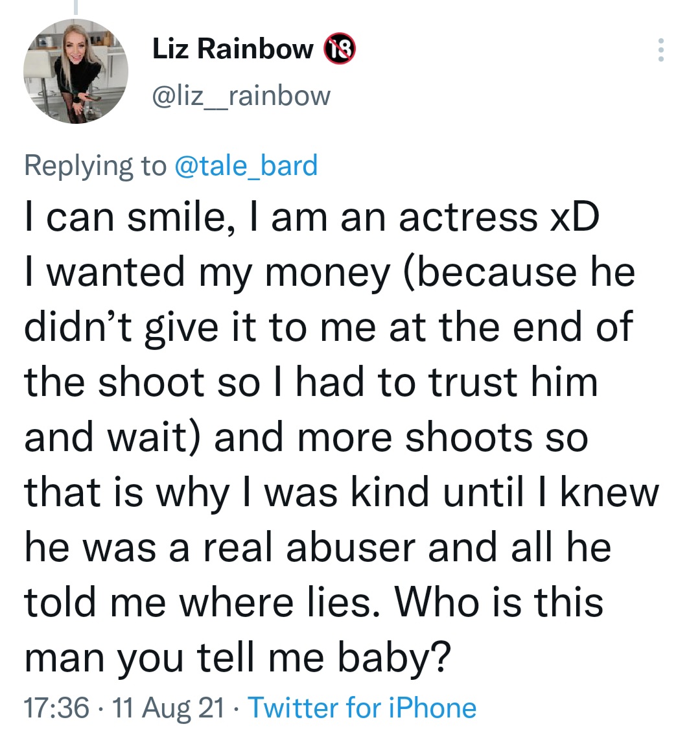Click the word "abuser" in the tweet
Screen dimensions: 700x746
[x=353, y=547]
